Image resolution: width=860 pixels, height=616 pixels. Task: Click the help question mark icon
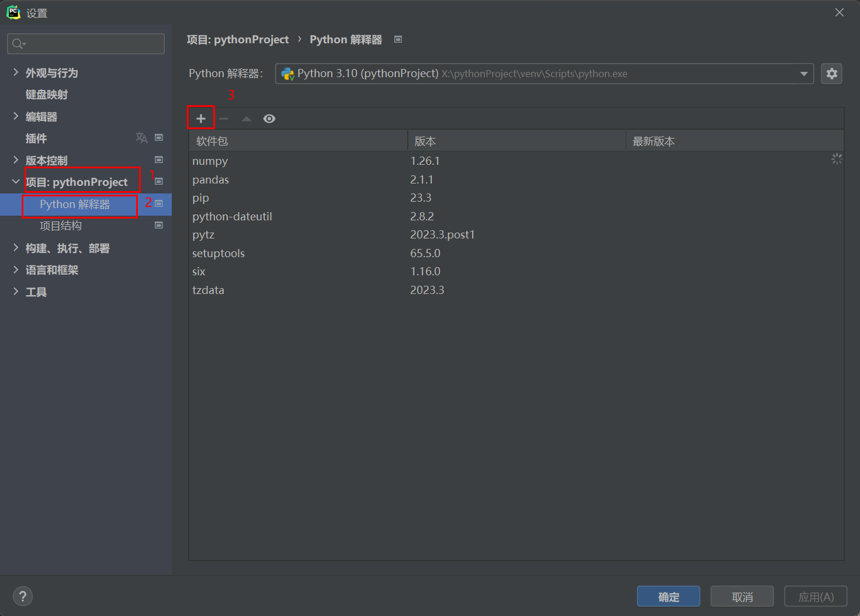pyautogui.click(x=23, y=596)
